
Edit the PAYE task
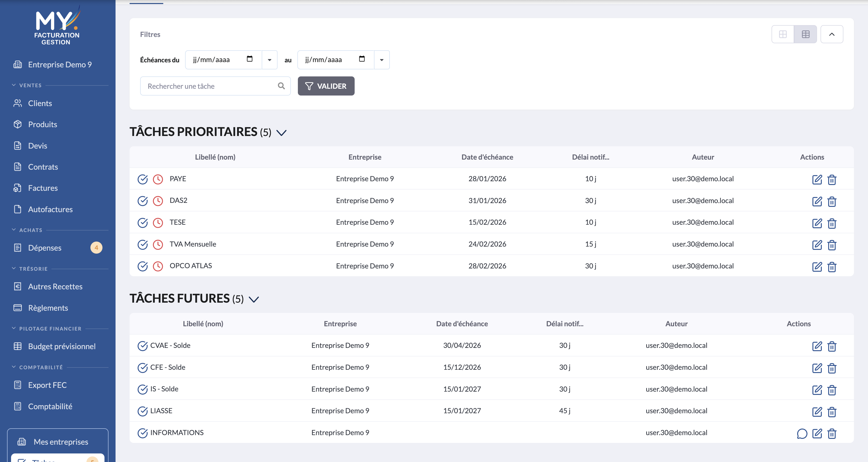pos(817,179)
